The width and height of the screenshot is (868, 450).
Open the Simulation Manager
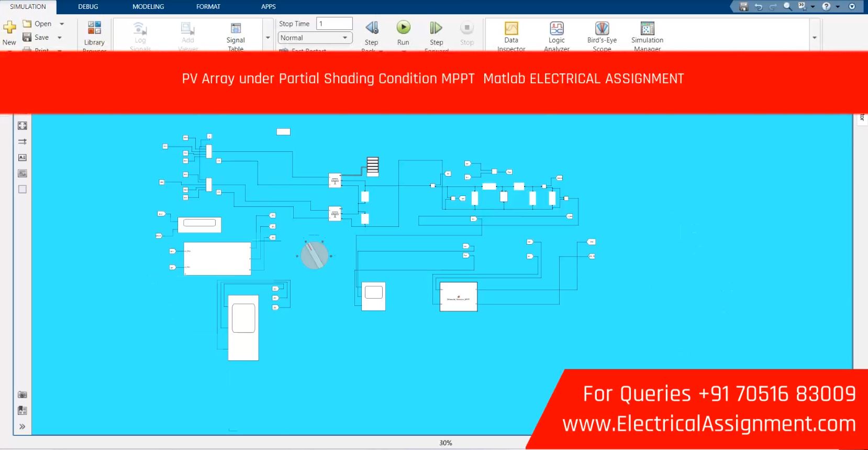coord(648,36)
